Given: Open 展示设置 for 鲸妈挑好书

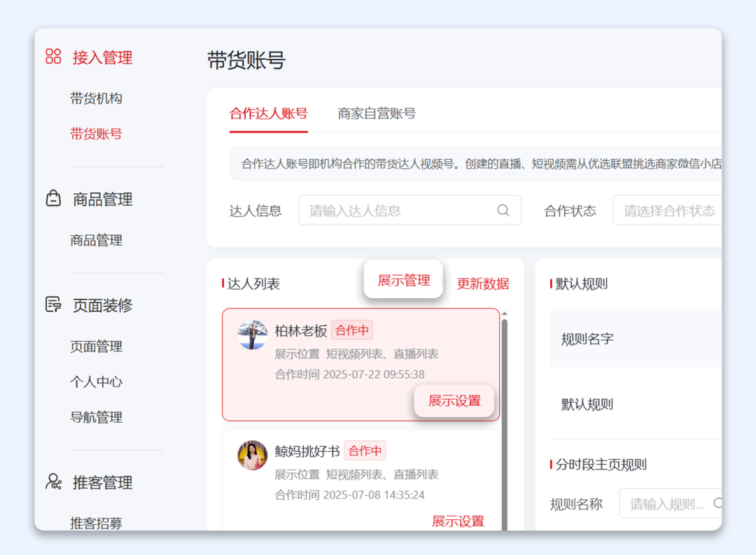Looking at the screenshot, I should pos(458,521).
